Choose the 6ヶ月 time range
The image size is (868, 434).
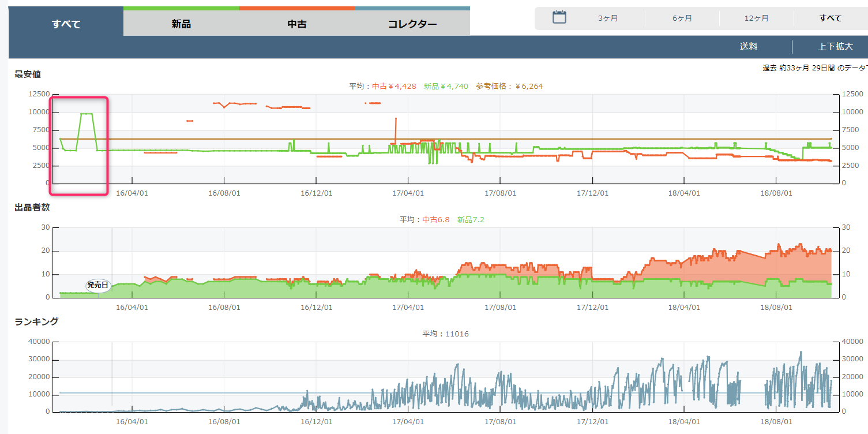click(x=682, y=18)
